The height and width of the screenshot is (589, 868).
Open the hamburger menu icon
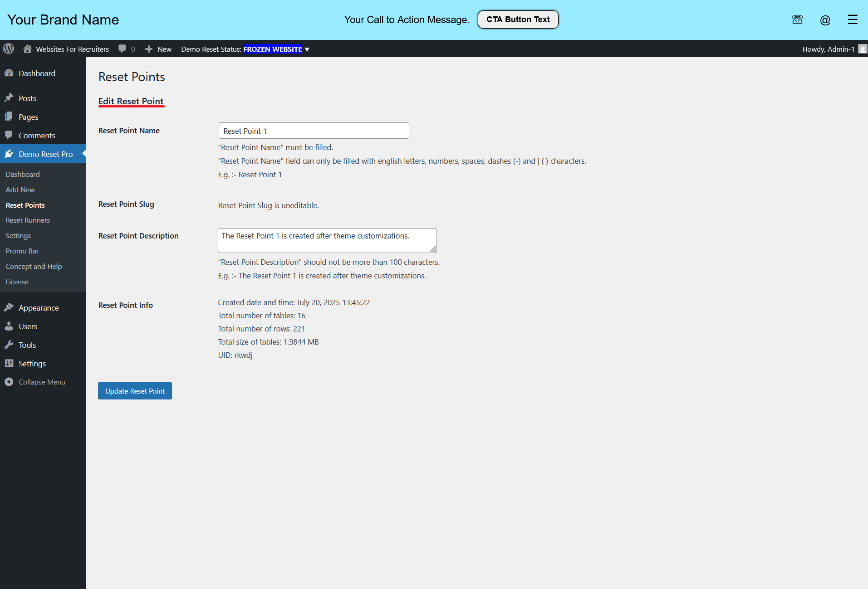pyautogui.click(x=853, y=19)
